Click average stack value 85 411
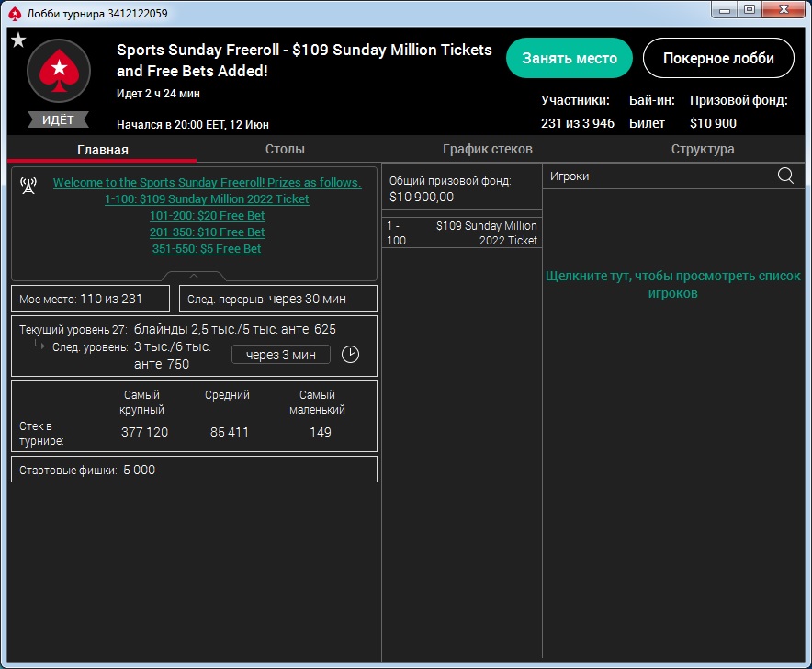 230,432
